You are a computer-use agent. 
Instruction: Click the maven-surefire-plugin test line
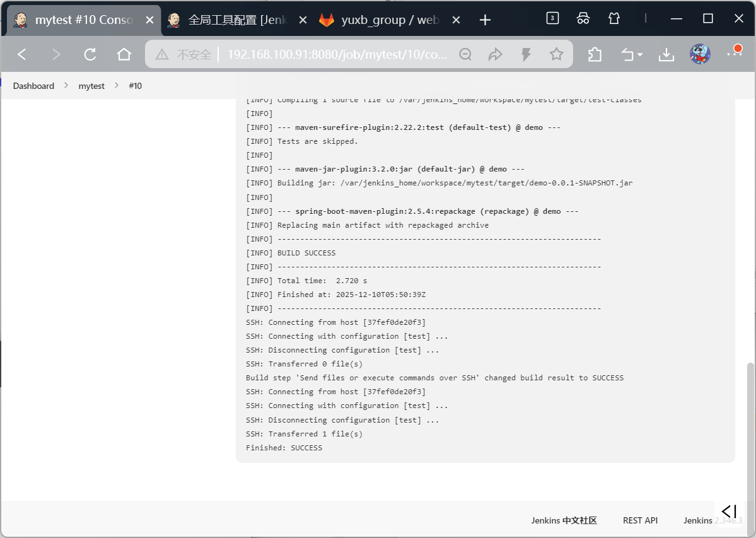403,127
